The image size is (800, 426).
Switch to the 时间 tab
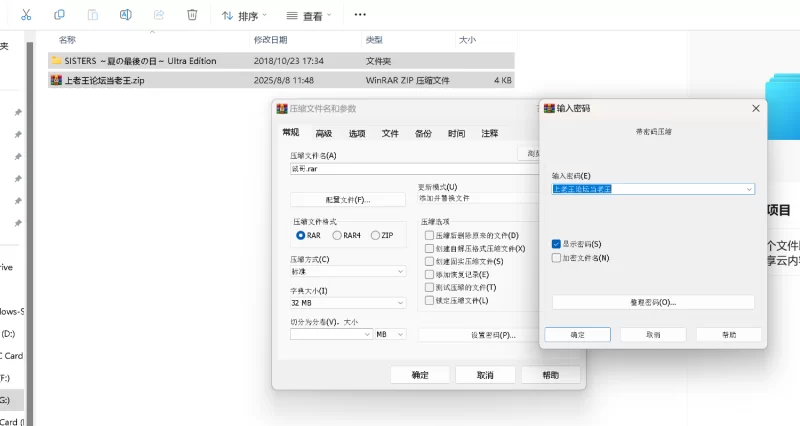coord(457,134)
